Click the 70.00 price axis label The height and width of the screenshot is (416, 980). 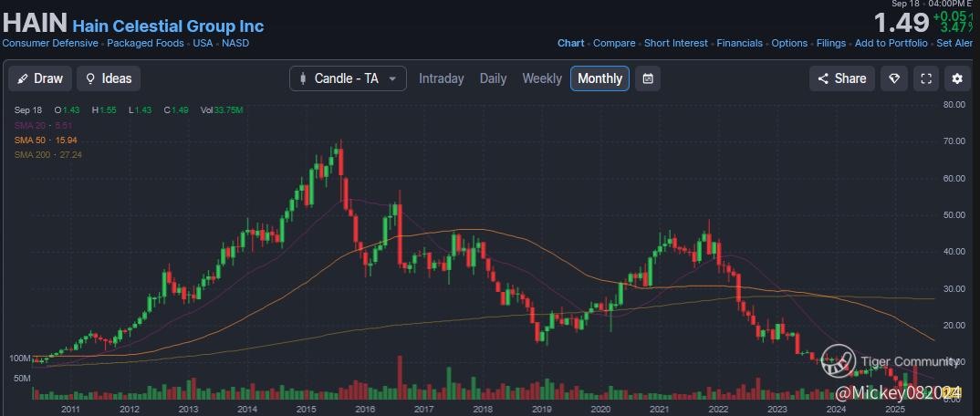pyautogui.click(x=954, y=141)
